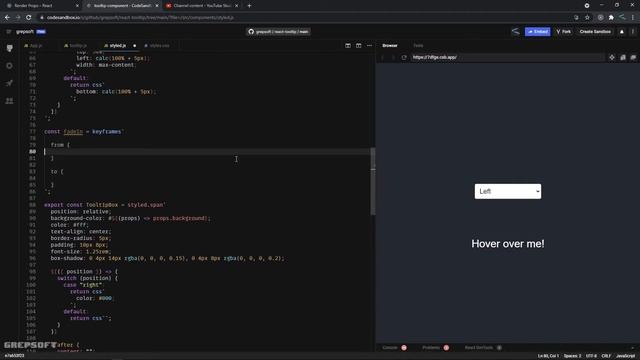Switch to the tooltip.js editor tab
Viewport: 640px width, 360px height.
pyautogui.click(x=75, y=46)
